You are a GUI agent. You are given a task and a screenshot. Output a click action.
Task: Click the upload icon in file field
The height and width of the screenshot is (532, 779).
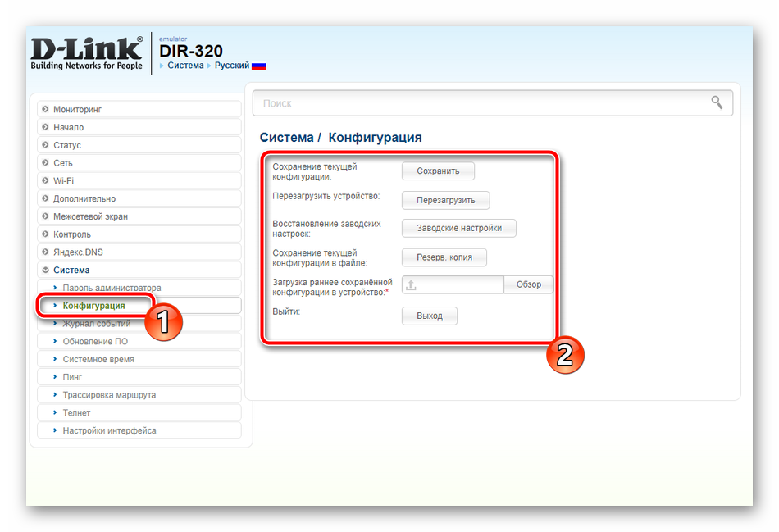(x=411, y=285)
